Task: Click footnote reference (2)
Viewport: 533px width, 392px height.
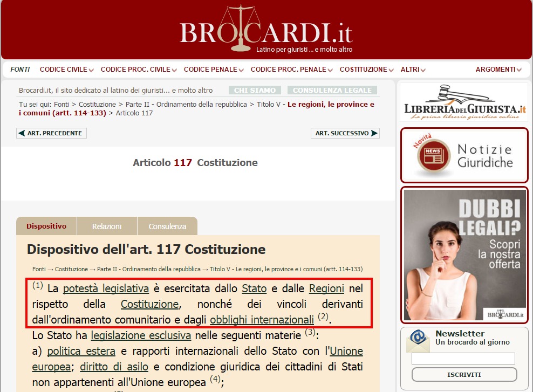Action: click(323, 317)
